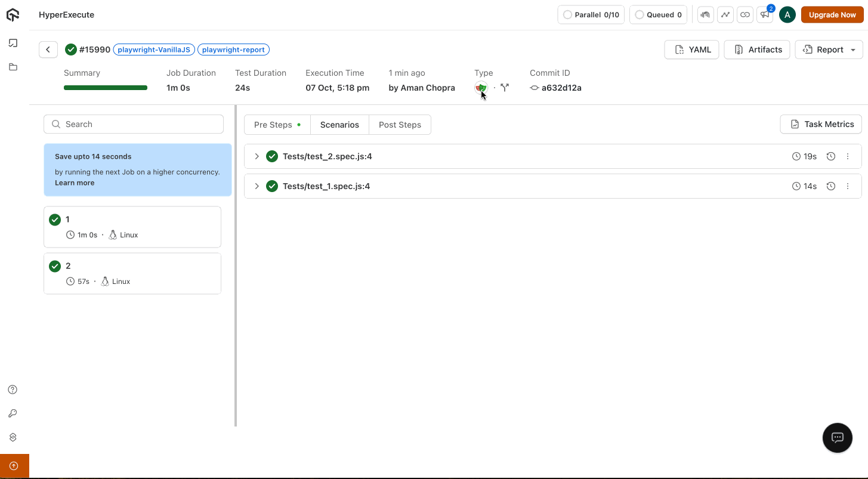This screenshot has width=868, height=479.
Task: Click the back arrow next to job #15990
Action: (x=48, y=50)
